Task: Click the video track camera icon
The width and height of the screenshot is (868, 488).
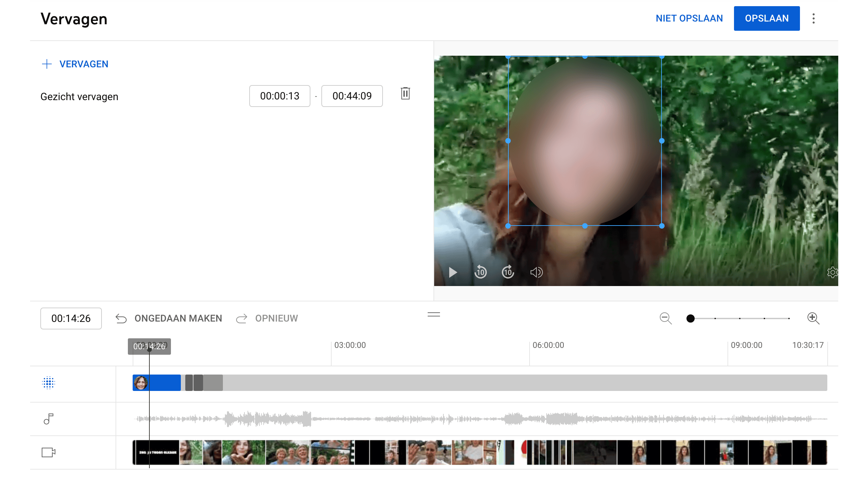Action: [x=49, y=452]
